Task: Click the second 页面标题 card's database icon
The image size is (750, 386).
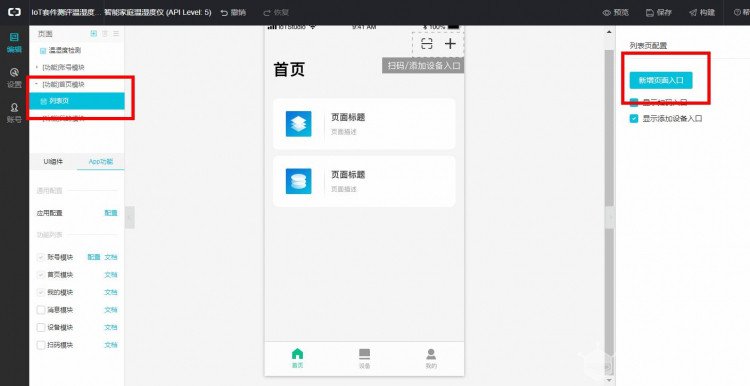Action: (x=298, y=181)
